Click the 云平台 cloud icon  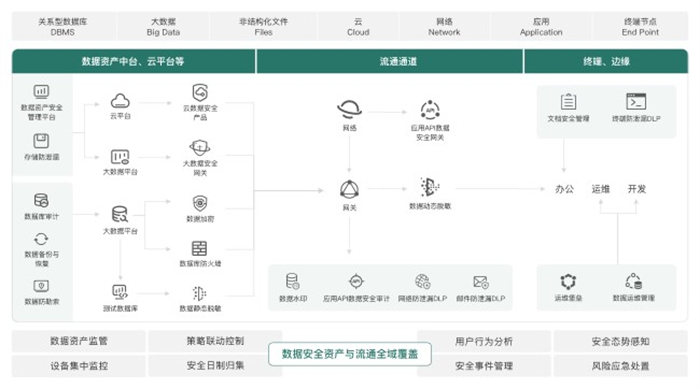(120, 100)
